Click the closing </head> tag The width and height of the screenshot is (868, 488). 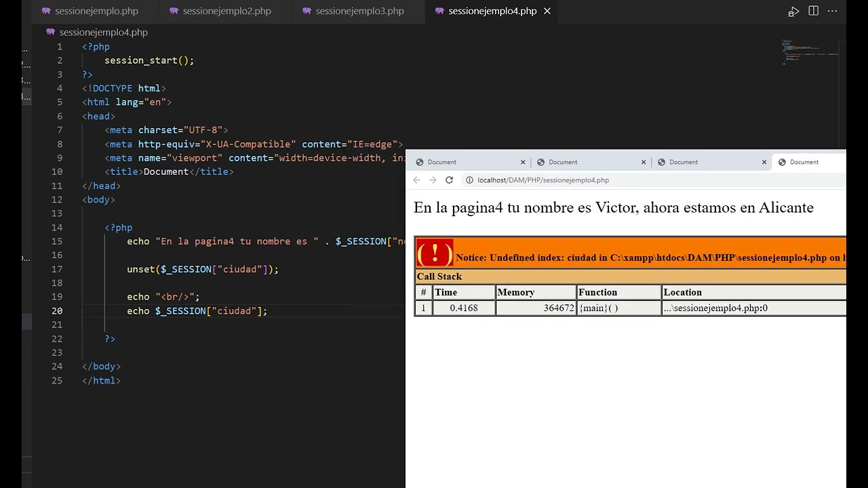coord(101,186)
